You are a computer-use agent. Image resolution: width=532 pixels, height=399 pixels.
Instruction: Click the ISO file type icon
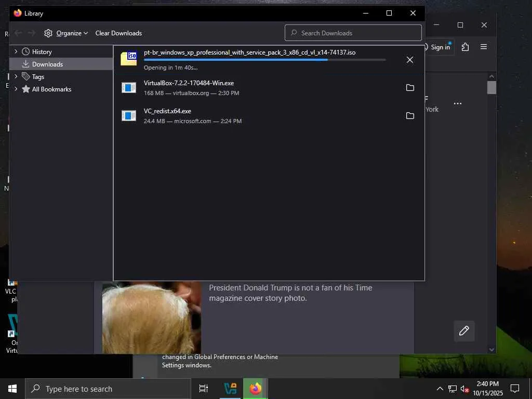(129, 58)
